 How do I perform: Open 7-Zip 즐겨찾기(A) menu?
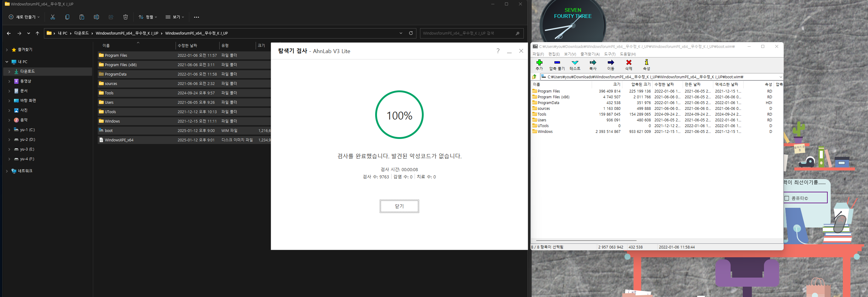coord(590,54)
